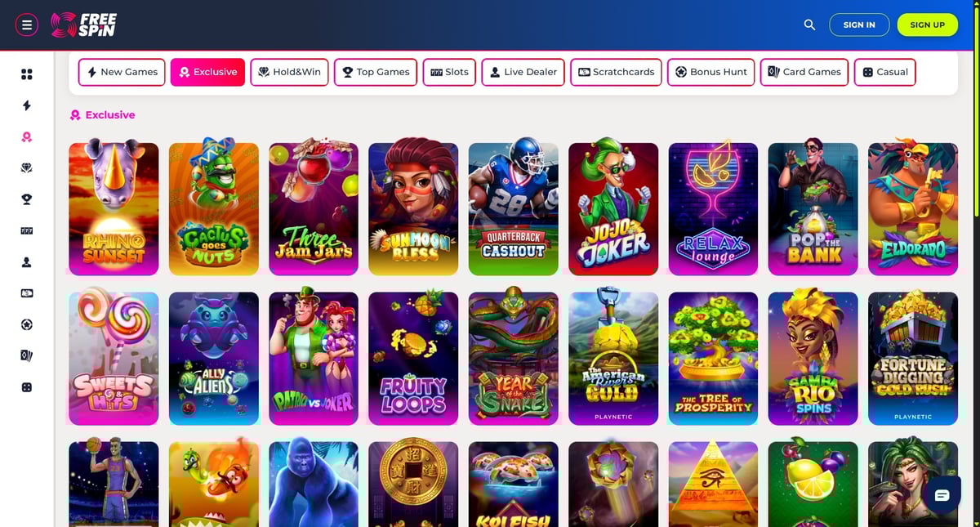
Task: Open the Rhino Sunset game thumbnail
Action: point(114,209)
